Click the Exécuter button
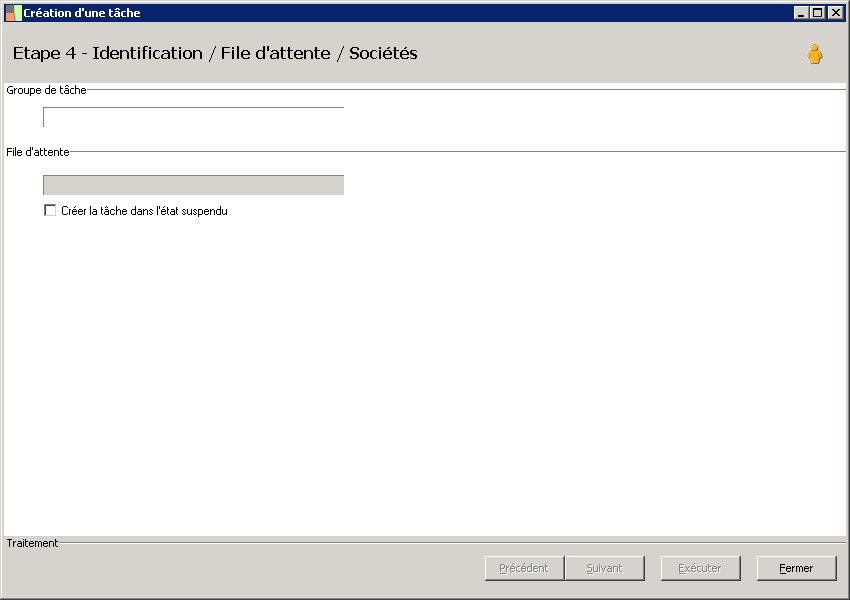 point(700,568)
